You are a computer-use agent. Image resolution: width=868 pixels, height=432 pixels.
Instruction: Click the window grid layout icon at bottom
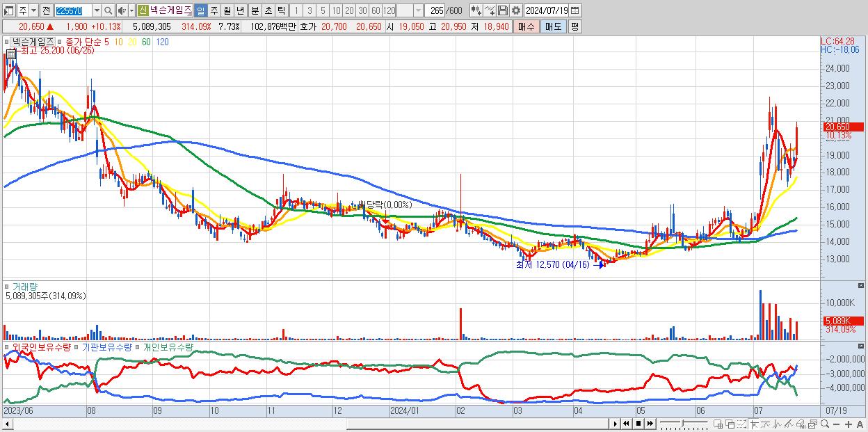pyautogui.click(x=718, y=424)
